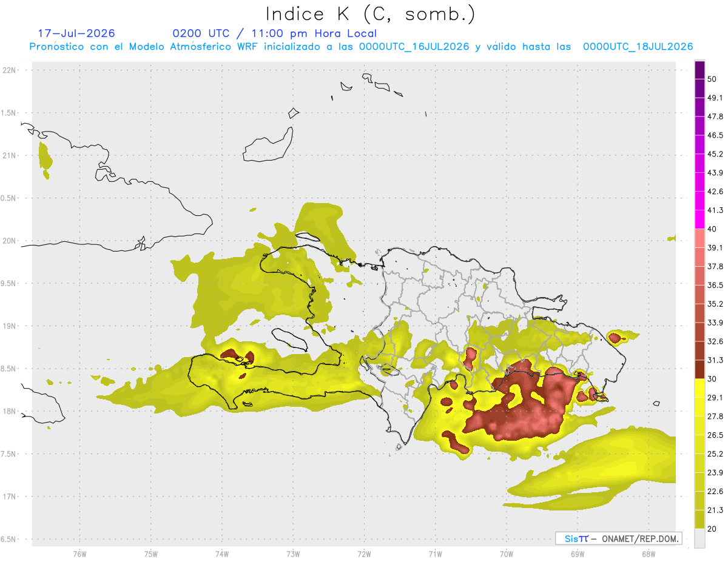The image size is (728, 562).
Task: Click the '76W' longitude label
Action: (x=79, y=554)
